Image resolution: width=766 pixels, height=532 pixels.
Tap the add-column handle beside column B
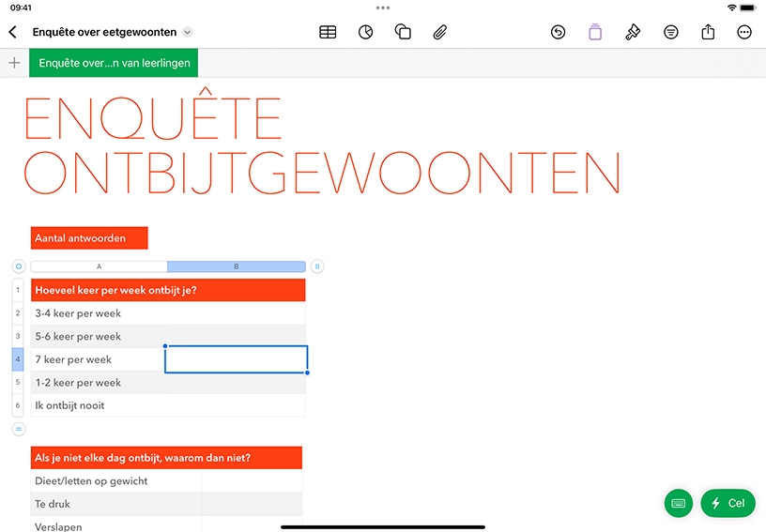point(317,266)
